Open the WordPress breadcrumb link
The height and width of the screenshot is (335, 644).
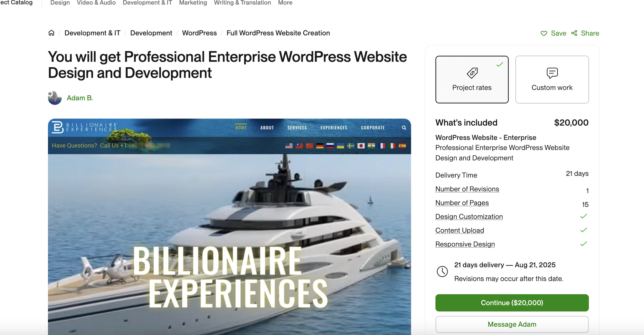199,33
